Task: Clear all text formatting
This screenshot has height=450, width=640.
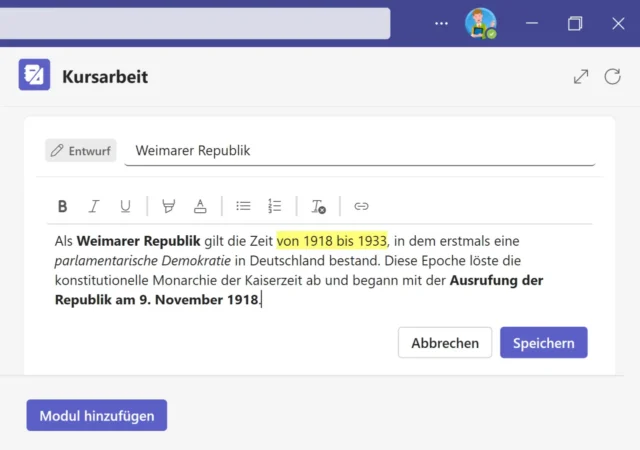Action: [x=318, y=206]
